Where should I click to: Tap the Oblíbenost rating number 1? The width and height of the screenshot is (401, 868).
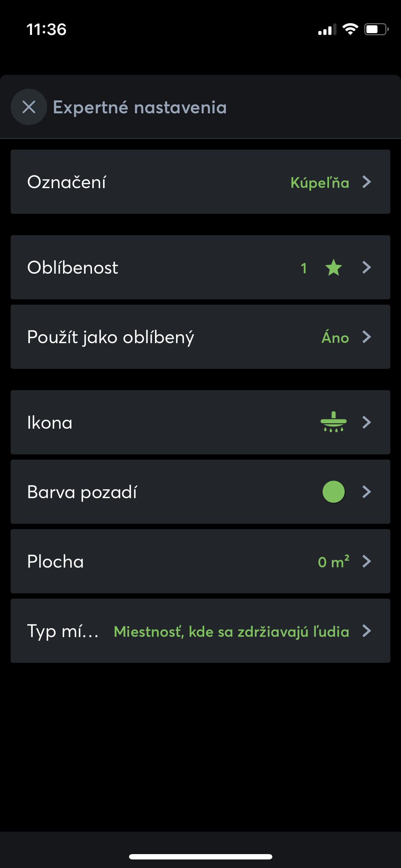(304, 268)
